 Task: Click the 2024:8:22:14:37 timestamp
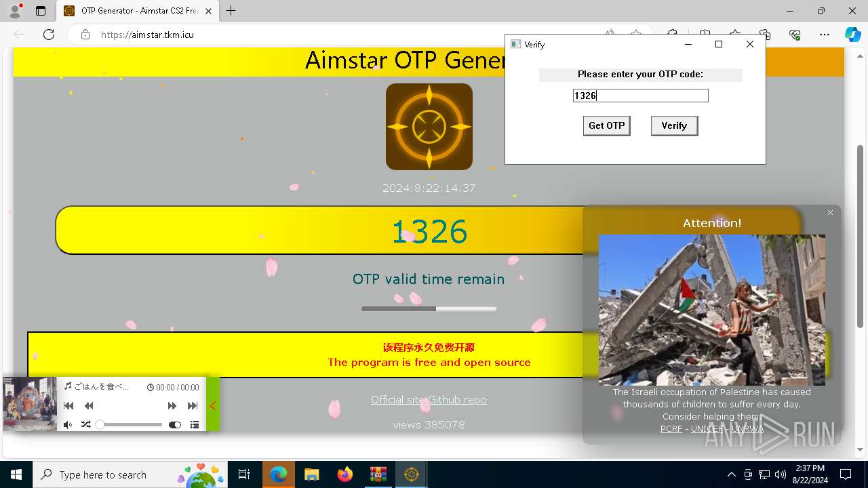429,188
